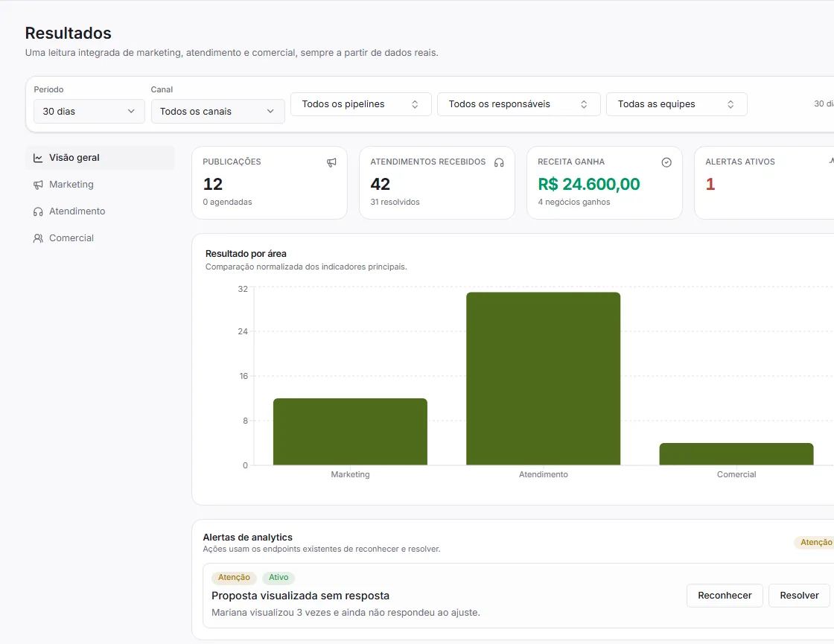
Task: Switch to the Visão geral section
Action: click(x=100, y=158)
